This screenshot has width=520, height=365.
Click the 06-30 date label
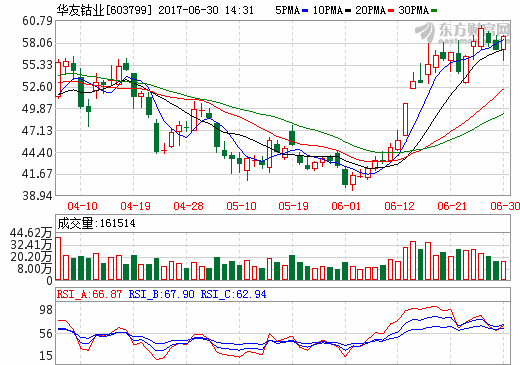[505, 206]
